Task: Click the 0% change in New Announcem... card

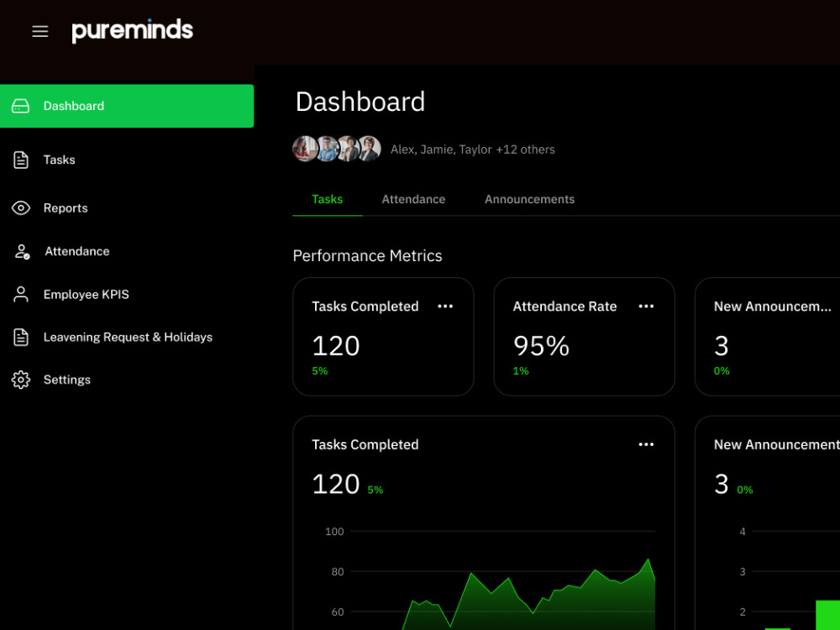Action: 722,370
